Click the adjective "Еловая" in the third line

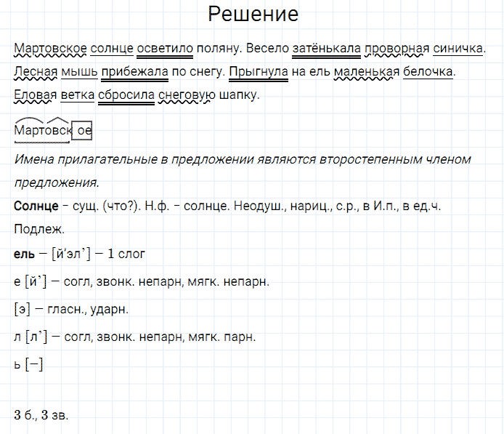[x=34, y=96]
